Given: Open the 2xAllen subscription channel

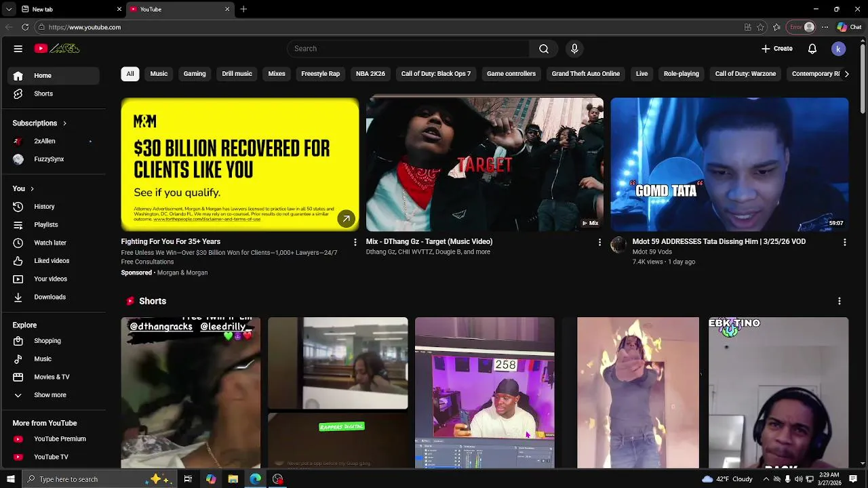Looking at the screenshot, I should coord(53,141).
